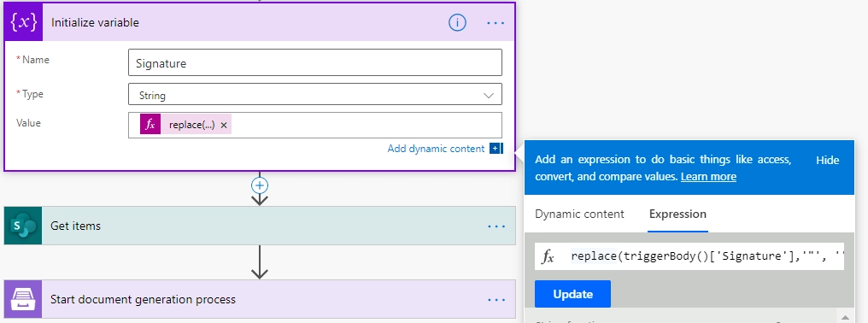Click the fx icon in the expression box
Viewport: 868px width, 323px height.
[548, 256]
